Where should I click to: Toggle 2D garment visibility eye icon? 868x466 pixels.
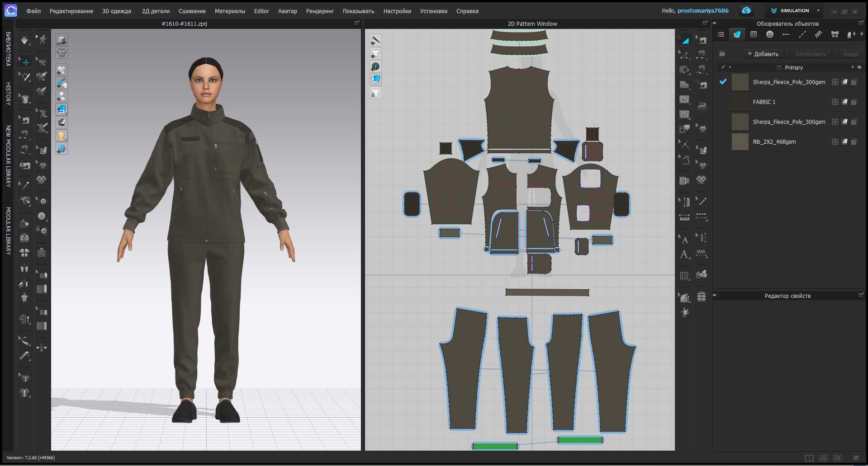point(375,54)
